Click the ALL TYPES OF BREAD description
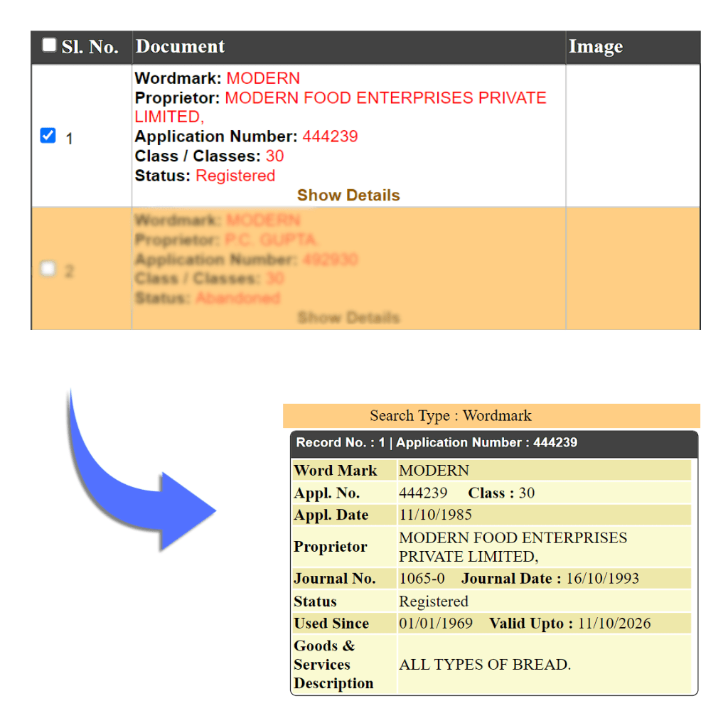The image size is (728, 728). pyautogui.click(x=485, y=665)
